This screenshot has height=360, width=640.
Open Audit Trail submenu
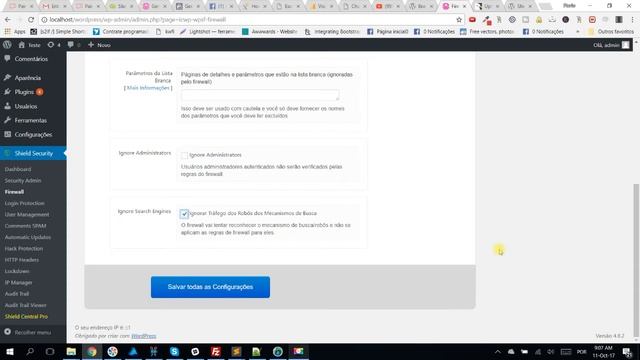17,294
